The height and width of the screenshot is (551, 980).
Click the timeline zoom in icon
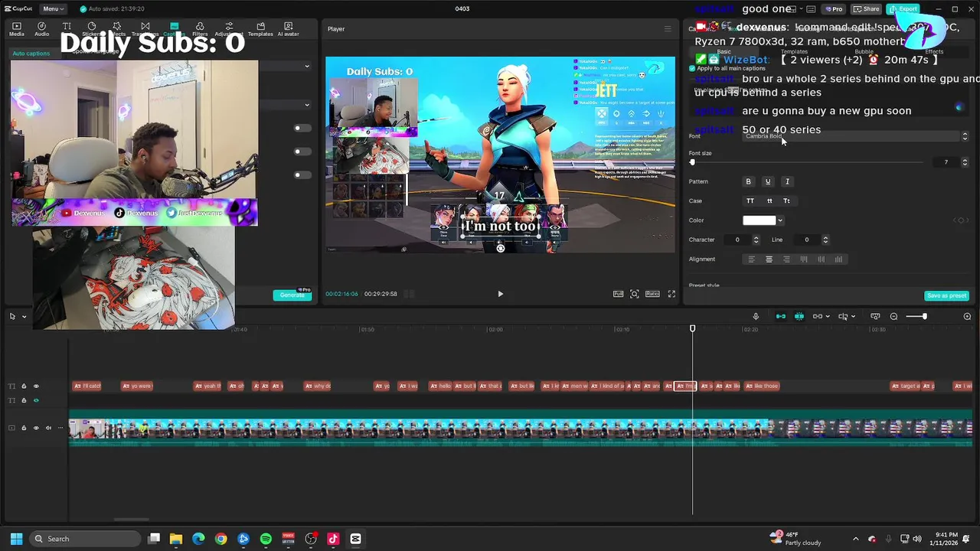967,316
